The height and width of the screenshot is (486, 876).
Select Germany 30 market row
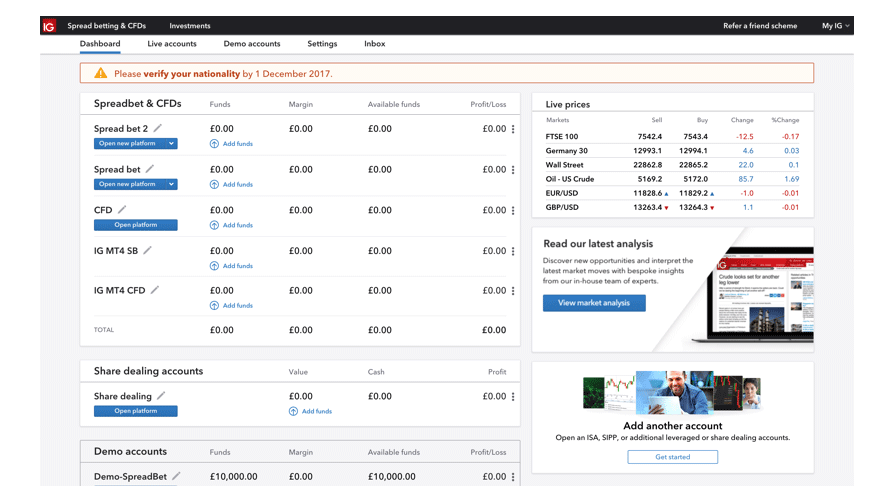[x=672, y=151]
